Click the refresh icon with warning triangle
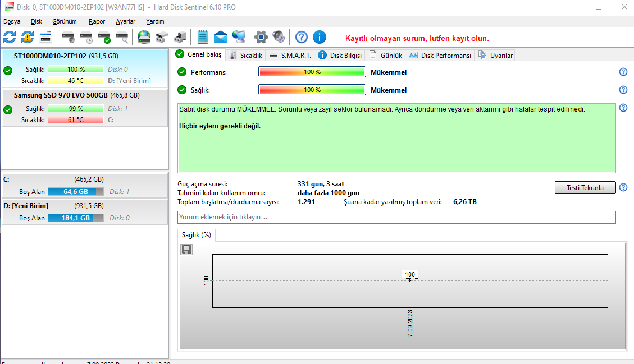The width and height of the screenshot is (634, 364). (x=28, y=37)
